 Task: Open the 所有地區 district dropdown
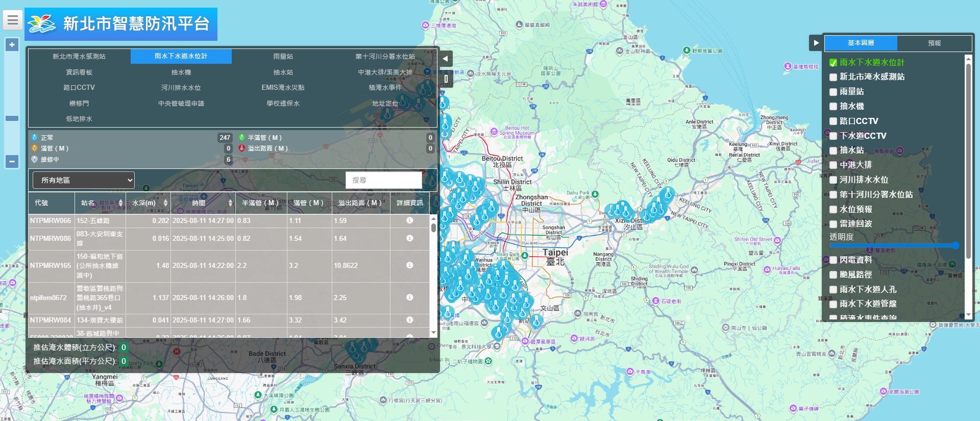click(x=84, y=180)
